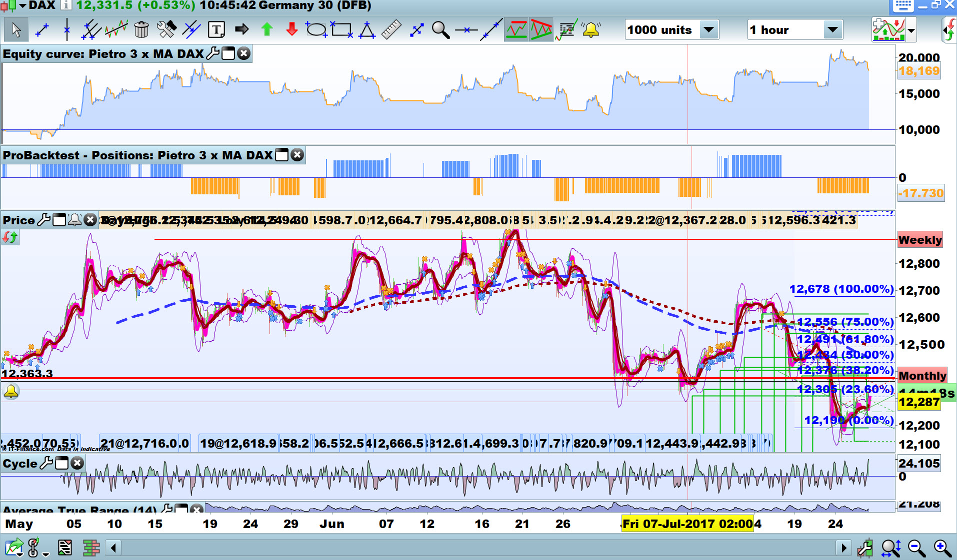Toggle the Price panel bell alert icon
The height and width of the screenshot is (560, 957).
(75, 220)
